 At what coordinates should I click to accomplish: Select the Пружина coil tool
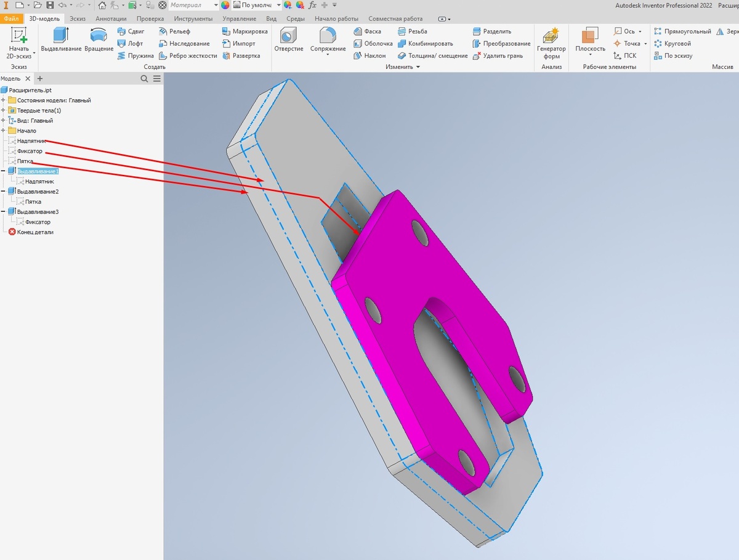coord(135,55)
